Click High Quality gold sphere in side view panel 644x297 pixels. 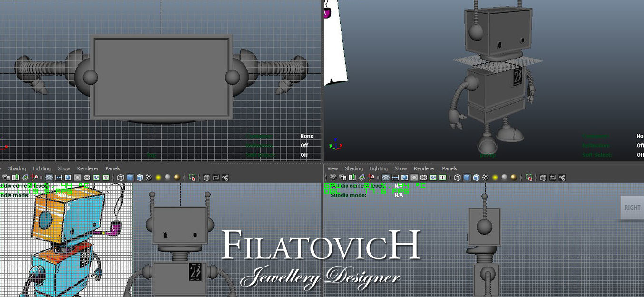click(x=514, y=178)
